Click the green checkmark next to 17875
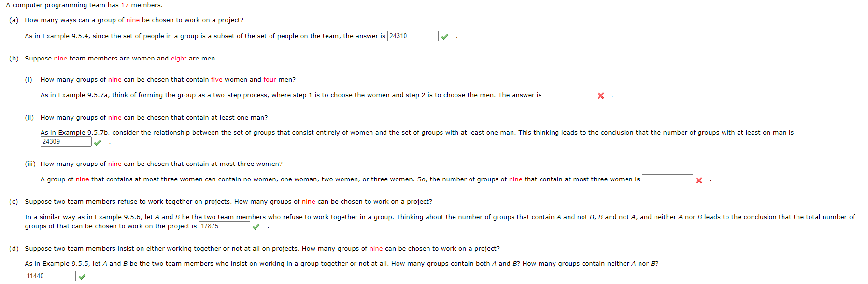This screenshot has height=284, width=868. (256, 227)
